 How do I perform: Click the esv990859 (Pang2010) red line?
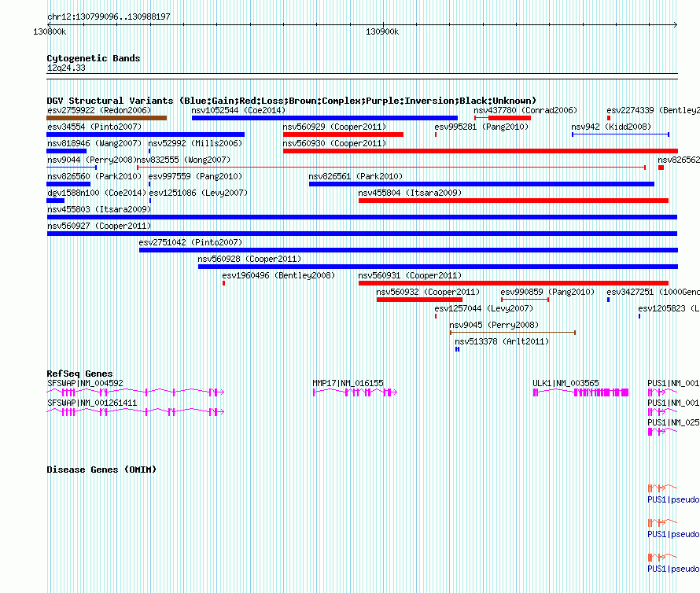525,300
